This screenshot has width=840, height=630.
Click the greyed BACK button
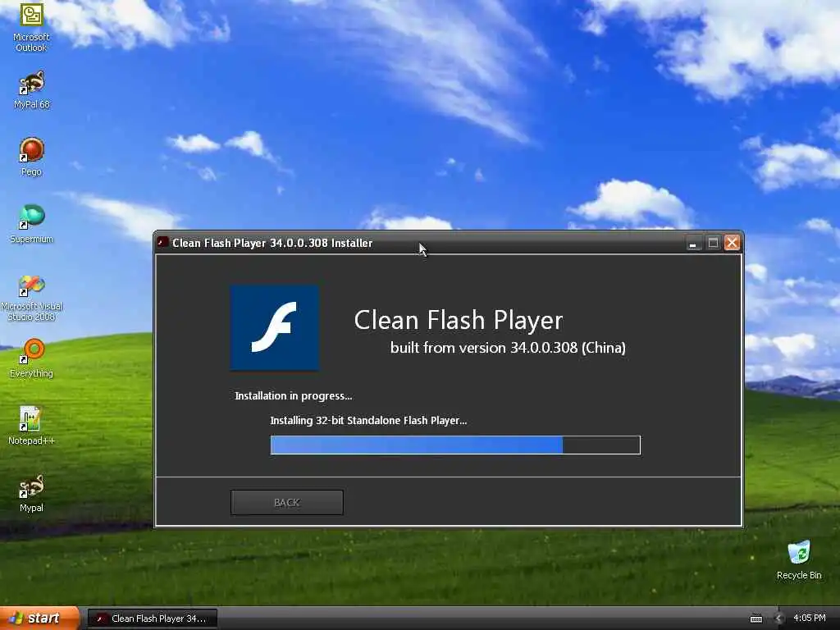click(286, 503)
